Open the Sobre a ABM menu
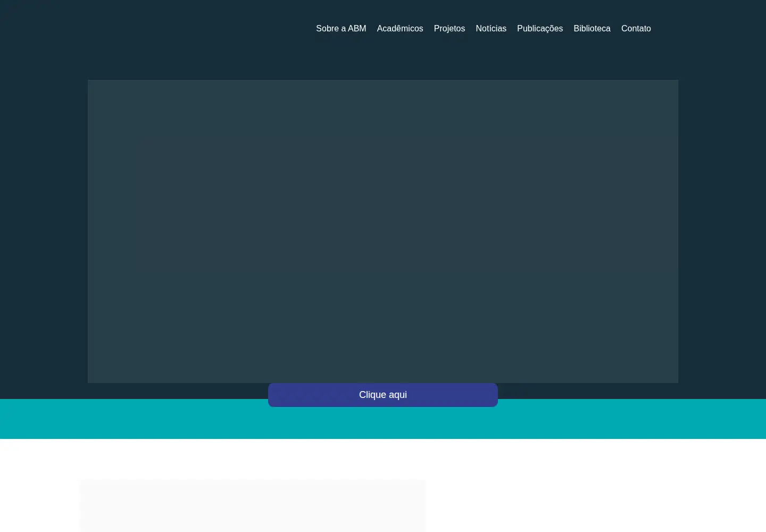766x532 pixels. pos(341,29)
